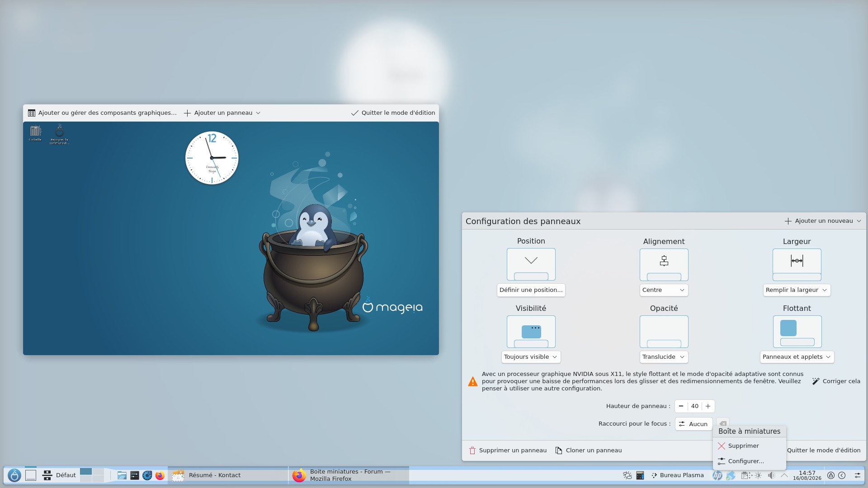Viewport: 868px width, 488px height.
Task: Switch to the Boite miniatures Firefox window
Action: click(x=349, y=475)
